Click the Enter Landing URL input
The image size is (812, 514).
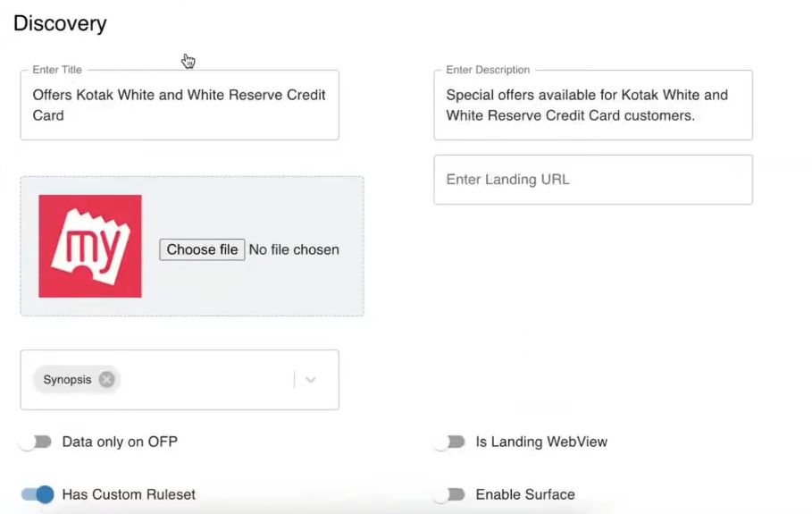[592, 180]
